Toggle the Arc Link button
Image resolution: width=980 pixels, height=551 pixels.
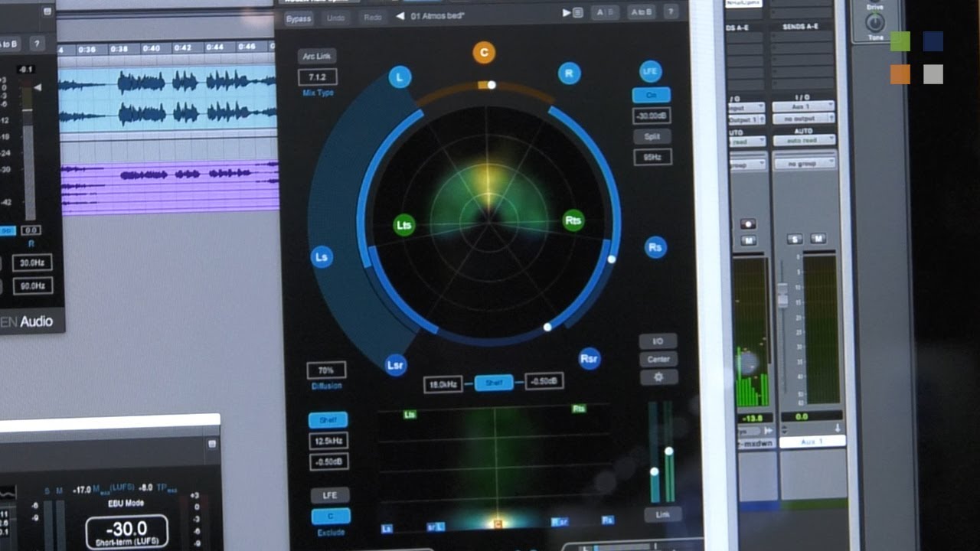pos(318,57)
